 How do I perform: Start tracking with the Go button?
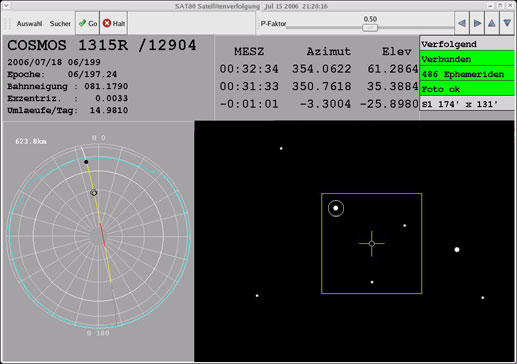[x=88, y=23]
